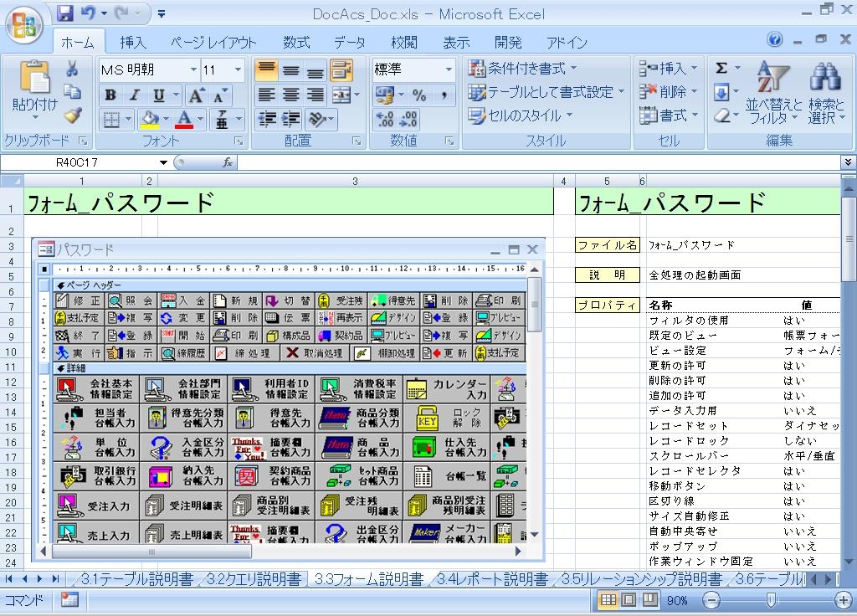Screen dimensions: 857x616
Task: Open Conditional Formatting (条件付き書式) menu
Action: point(523,69)
